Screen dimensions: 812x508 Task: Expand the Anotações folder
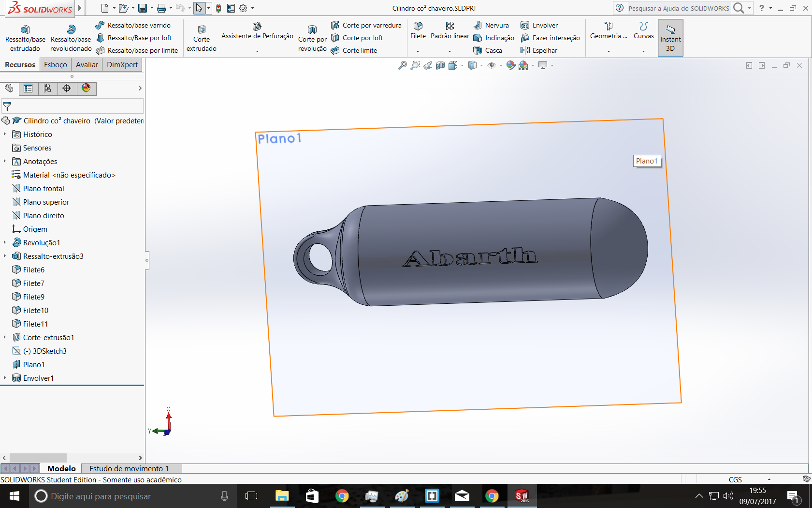coord(5,161)
